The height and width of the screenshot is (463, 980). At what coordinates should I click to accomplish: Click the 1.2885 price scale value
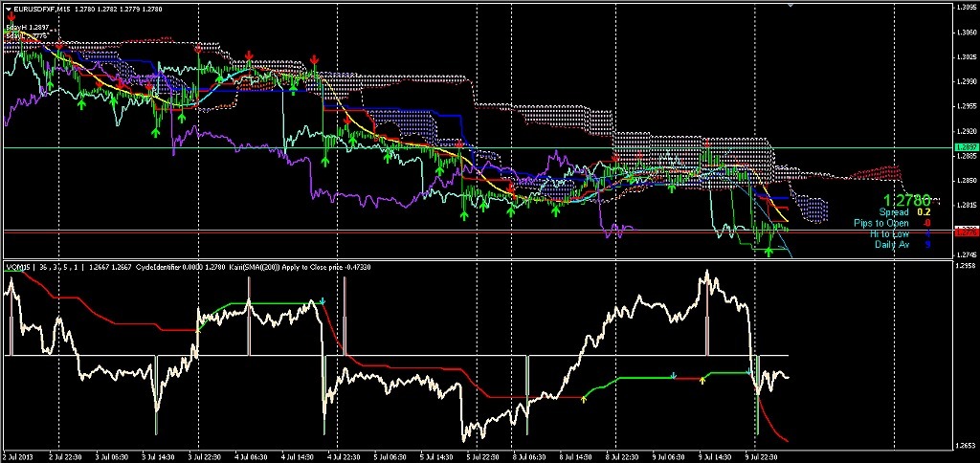tap(967, 156)
